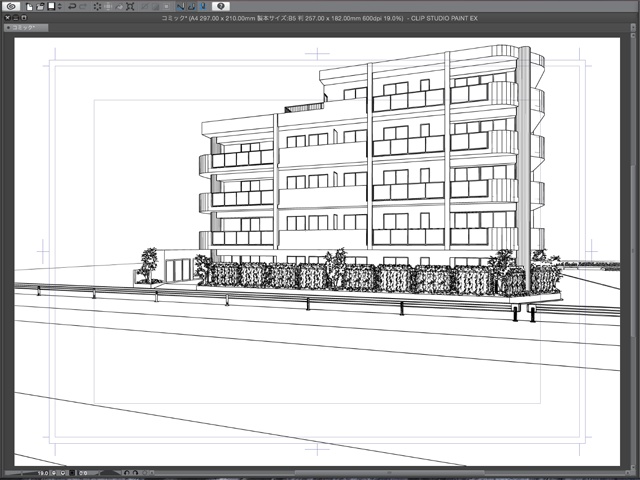Expand the save options arrows beside Save
Screen dimensions: 640x480
60,7
